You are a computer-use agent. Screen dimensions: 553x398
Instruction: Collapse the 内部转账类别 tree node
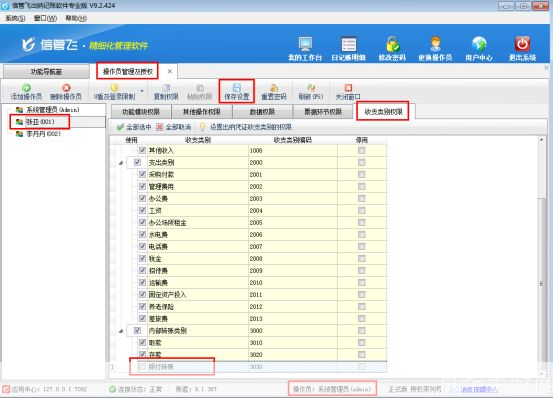121,331
